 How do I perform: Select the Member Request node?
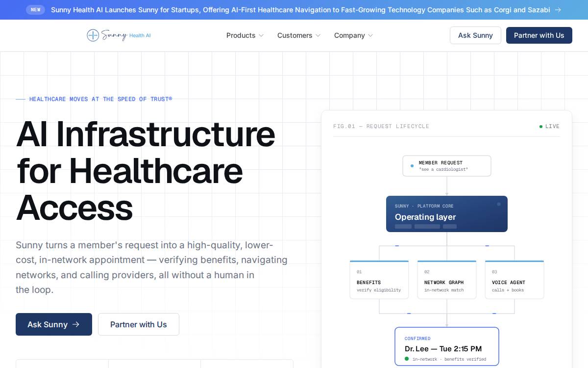[x=447, y=166]
